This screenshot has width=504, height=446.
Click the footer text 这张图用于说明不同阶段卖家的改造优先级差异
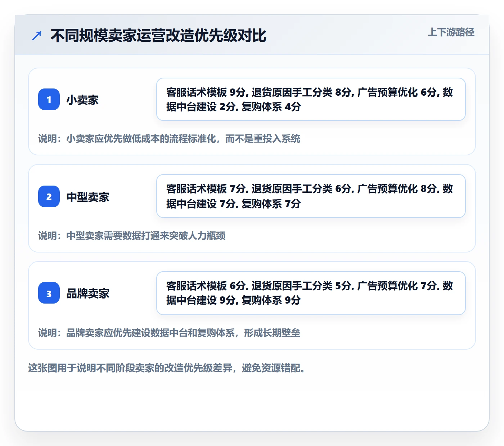point(167,368)
